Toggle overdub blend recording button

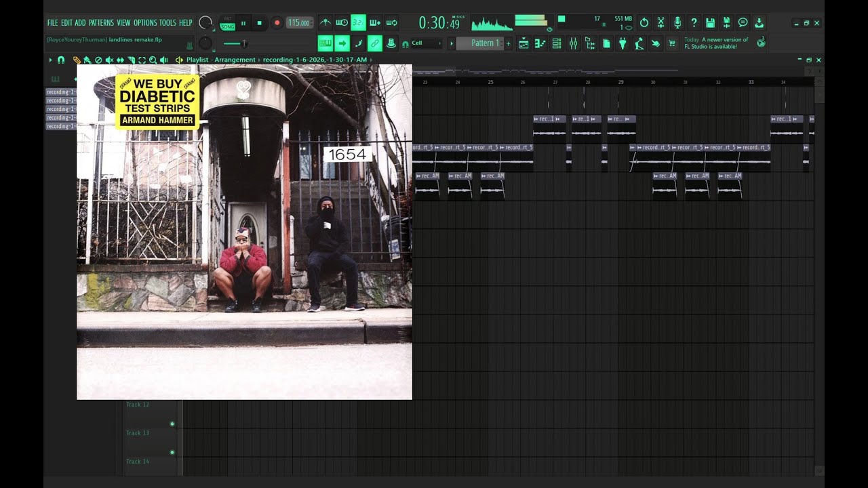pyautogui.click(x=375, y=22)
